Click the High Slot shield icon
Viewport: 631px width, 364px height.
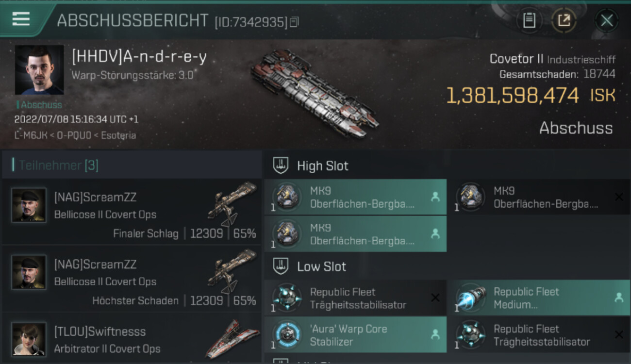[281, 165]
